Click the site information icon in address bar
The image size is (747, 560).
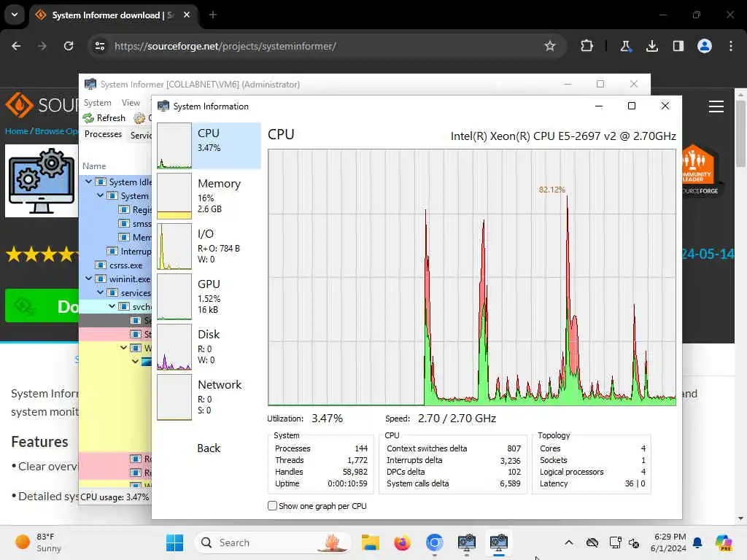[x=100, y=46]
